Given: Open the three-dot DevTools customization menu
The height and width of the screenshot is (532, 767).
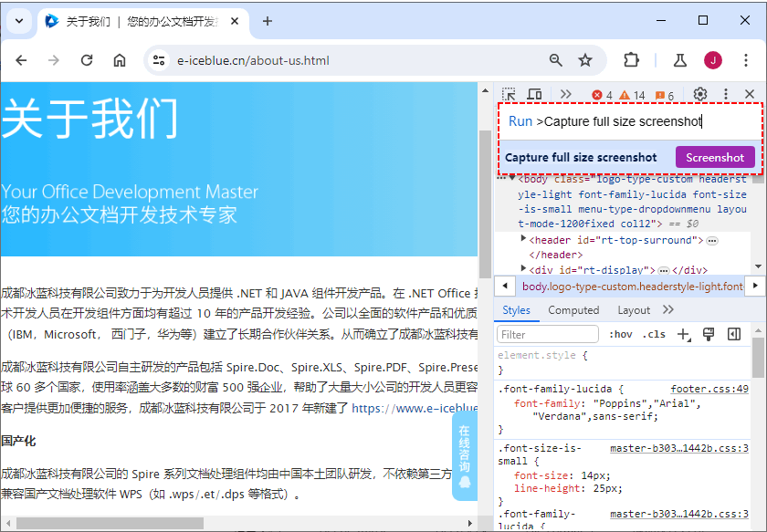Looking at the screenshot, I should (x=725, y=94).
